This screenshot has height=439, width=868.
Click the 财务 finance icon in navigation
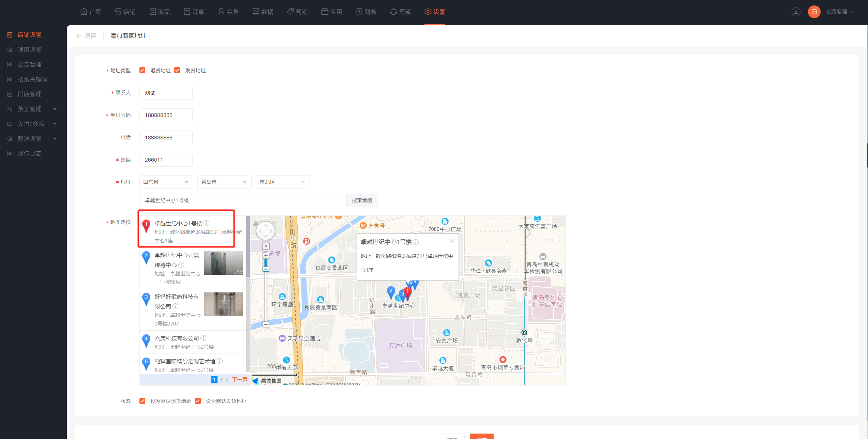pos(366,11)
